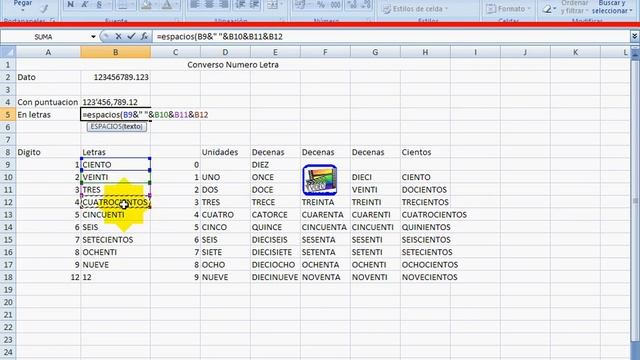Viewport: 640px width, 360px height.
Task: Cancel formula entry with X button
Action: pos(118,36)
